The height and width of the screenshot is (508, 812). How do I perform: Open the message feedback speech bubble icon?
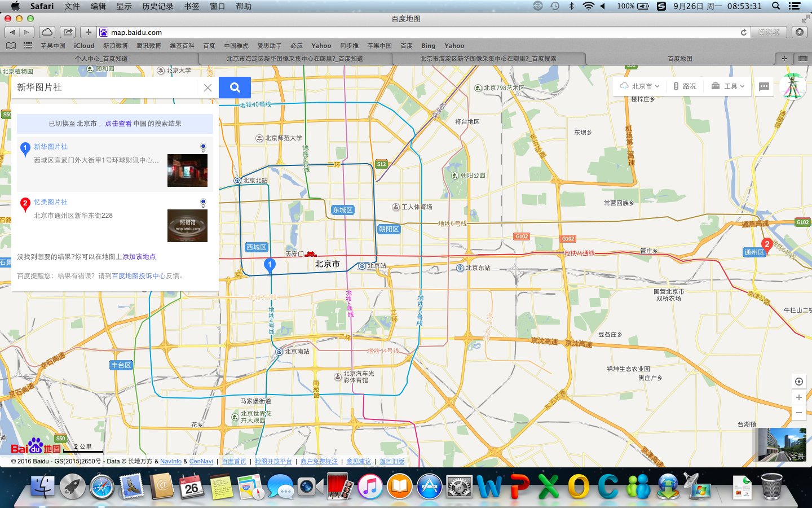[764, 86]
